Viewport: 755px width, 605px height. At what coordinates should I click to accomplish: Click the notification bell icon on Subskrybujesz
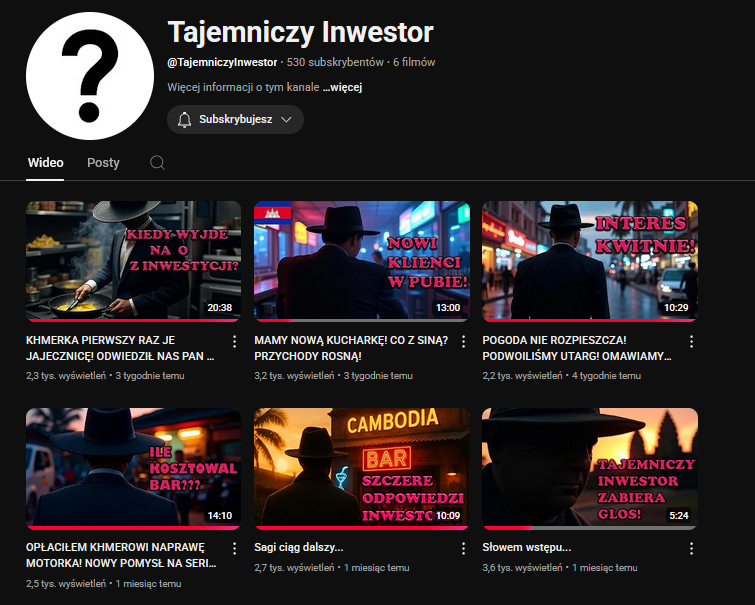click(184, 119)
